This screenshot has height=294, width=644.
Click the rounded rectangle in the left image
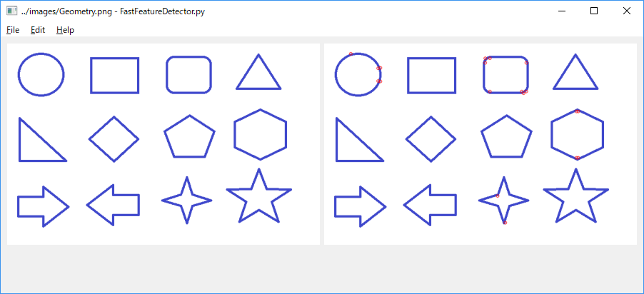(189, 75)
